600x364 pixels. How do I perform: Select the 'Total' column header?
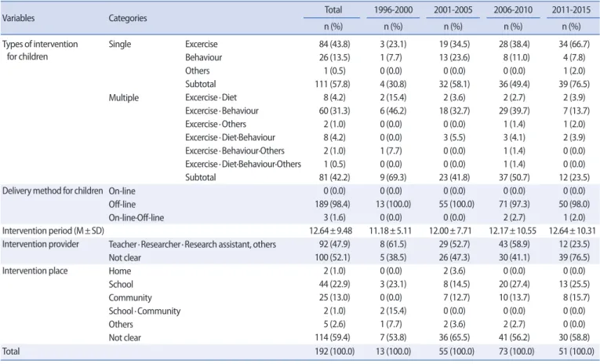(333, 9)
